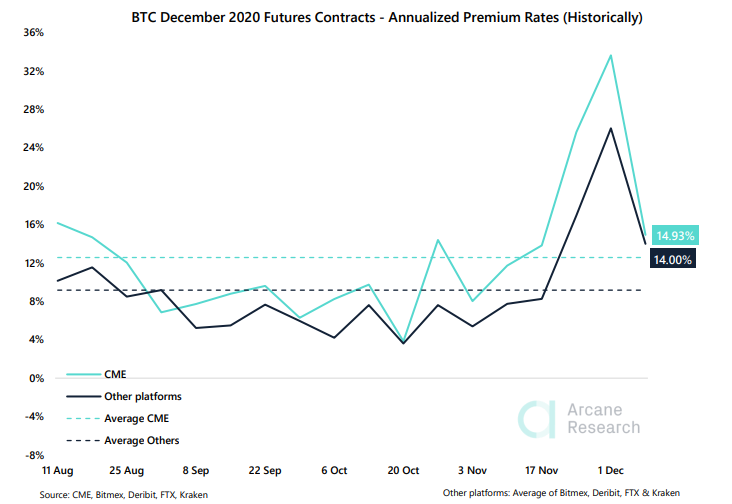Click the 36% y-axis label

pyautogui.click(x=32, y=33)
